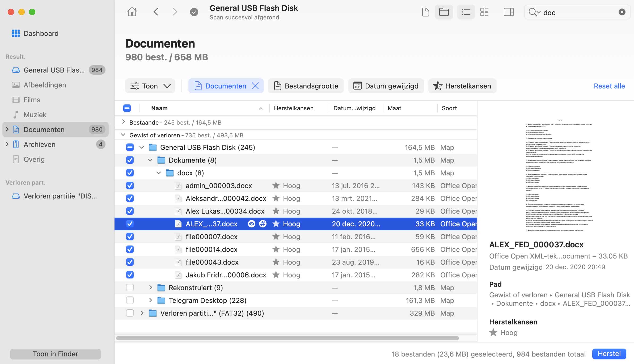
Task: Select grid view mode
Action: click(x=484, y=12)
